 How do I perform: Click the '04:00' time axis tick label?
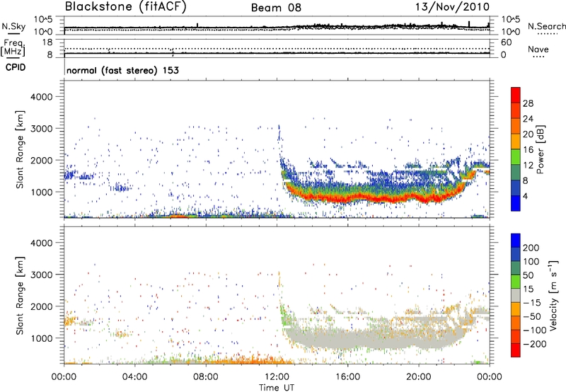[135, 377]
